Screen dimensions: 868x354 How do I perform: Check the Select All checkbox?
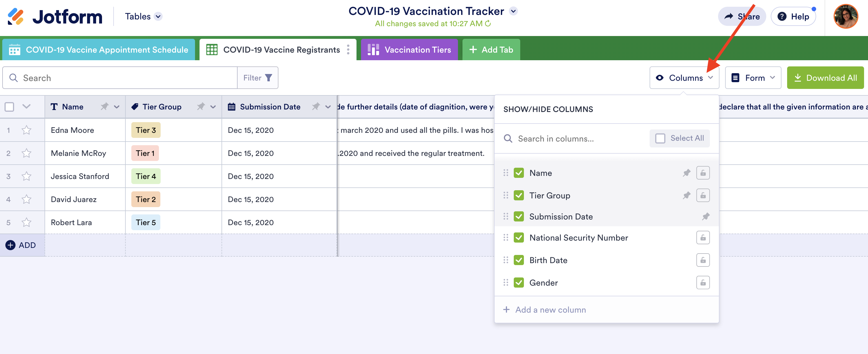coord(660,138)
